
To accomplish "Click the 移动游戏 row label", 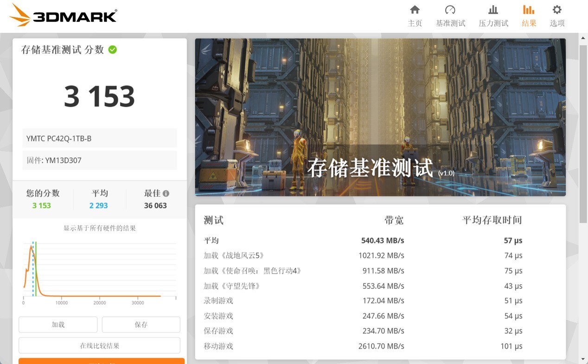I will (x=218, y=346).
